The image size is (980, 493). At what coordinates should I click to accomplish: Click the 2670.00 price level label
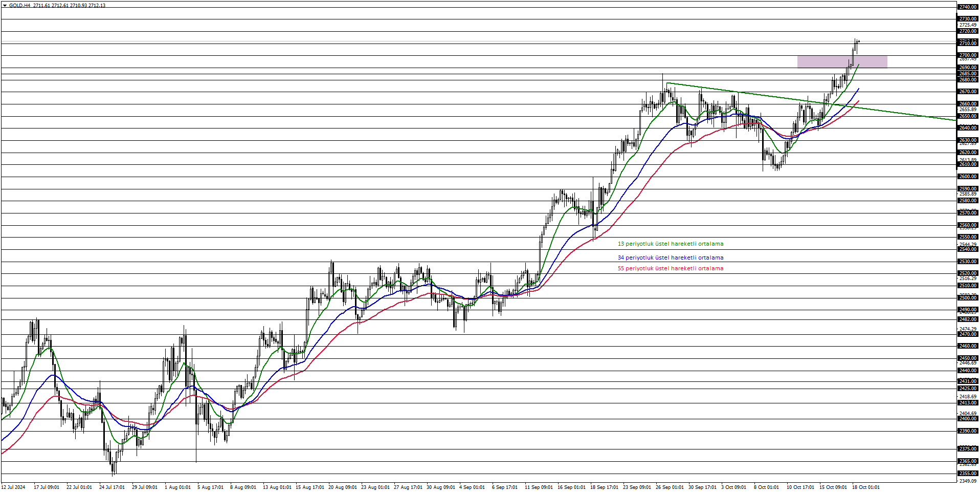(968, 92)
